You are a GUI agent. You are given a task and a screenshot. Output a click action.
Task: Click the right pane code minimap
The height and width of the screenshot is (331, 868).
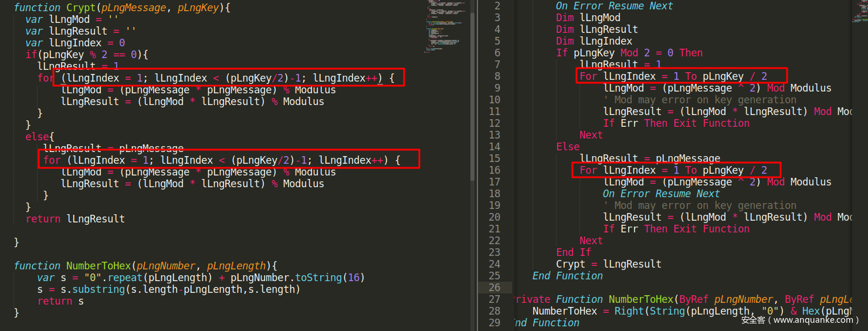(x=859, y=12)
